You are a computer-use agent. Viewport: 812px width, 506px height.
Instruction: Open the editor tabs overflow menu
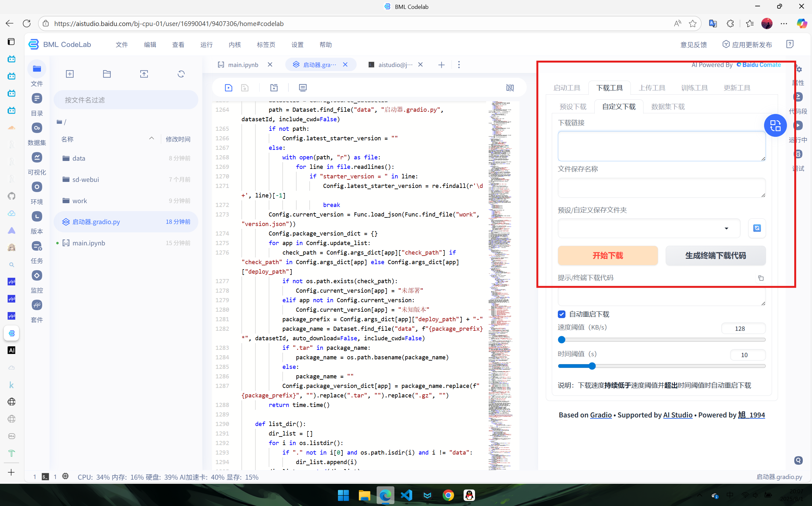[x=459, y=64]
